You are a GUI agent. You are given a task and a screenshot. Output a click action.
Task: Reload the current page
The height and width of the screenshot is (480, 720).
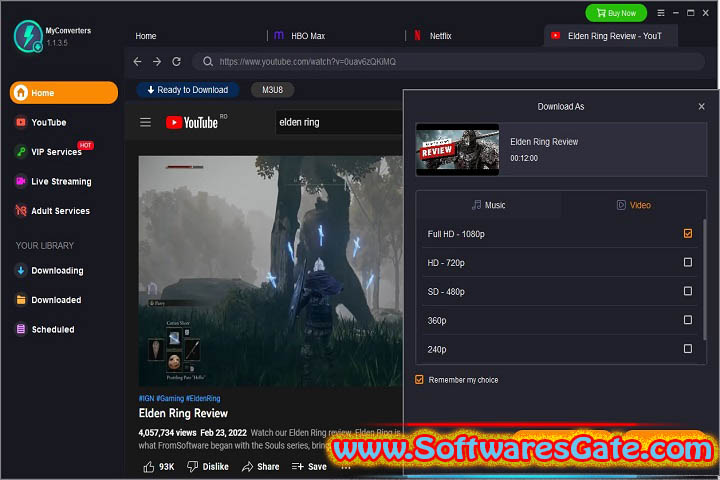[176, 62]
